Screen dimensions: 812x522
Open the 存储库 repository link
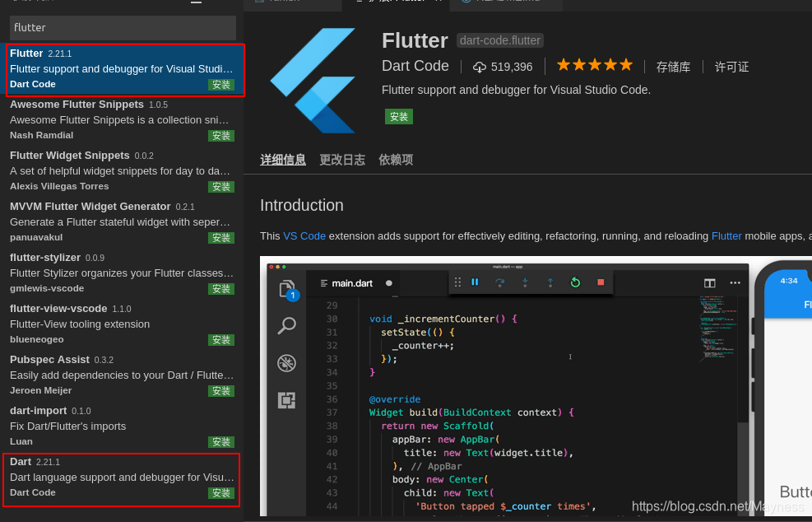coord(673,67)
